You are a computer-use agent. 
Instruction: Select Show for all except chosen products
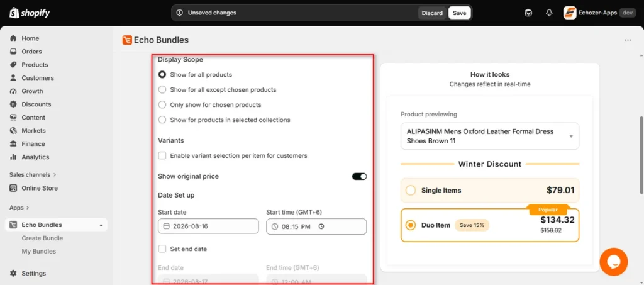[x=162, y=89]
